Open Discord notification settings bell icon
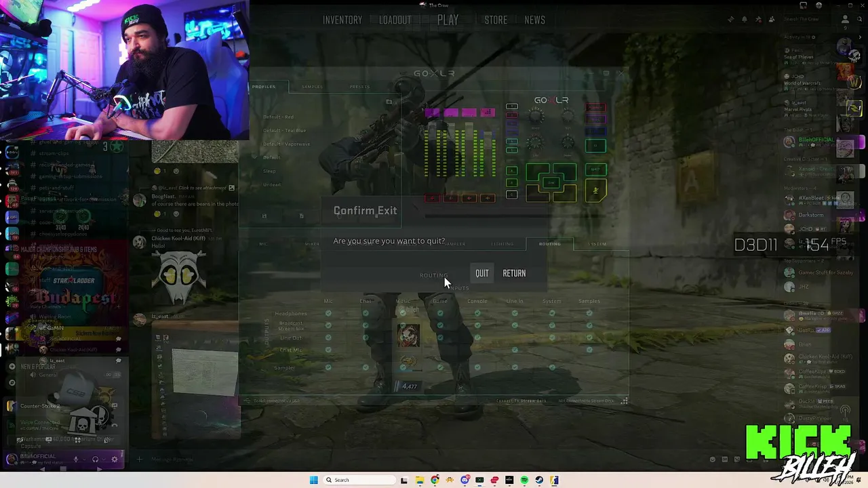 [744, 20]
